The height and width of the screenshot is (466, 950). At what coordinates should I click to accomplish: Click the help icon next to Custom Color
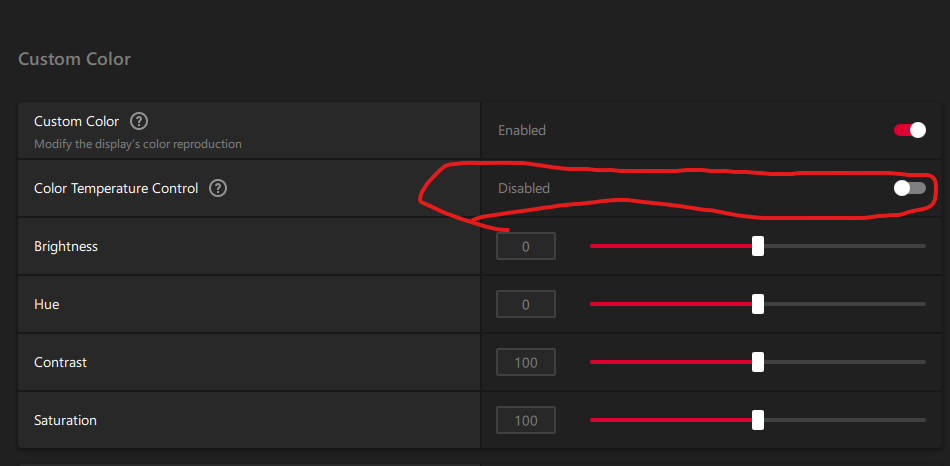pos(139,121)
